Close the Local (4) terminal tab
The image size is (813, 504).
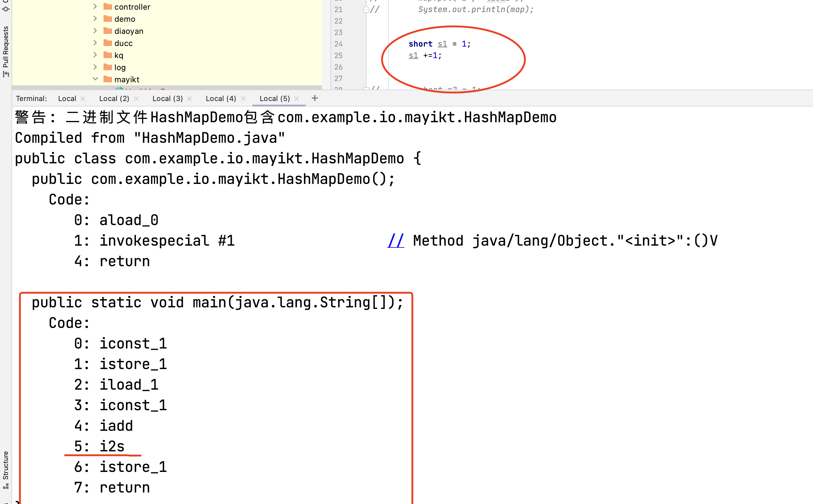click(x=243, y=99)
